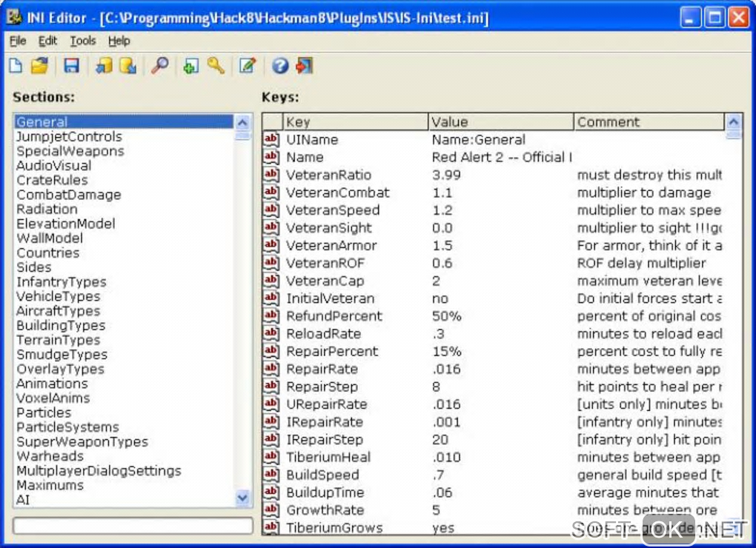The height and width of the screenshot is (548, 756).
Task: Click the Open folder toolbar icon
Action: click(x=40, y=65)
